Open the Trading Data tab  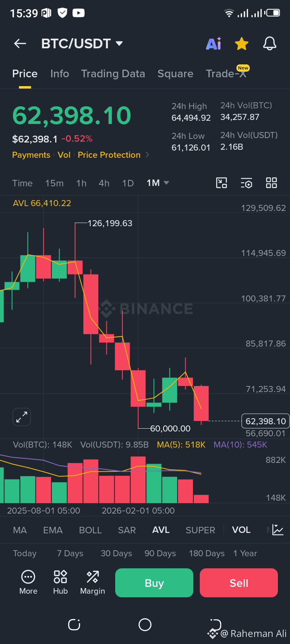click(x=113, y=74)
